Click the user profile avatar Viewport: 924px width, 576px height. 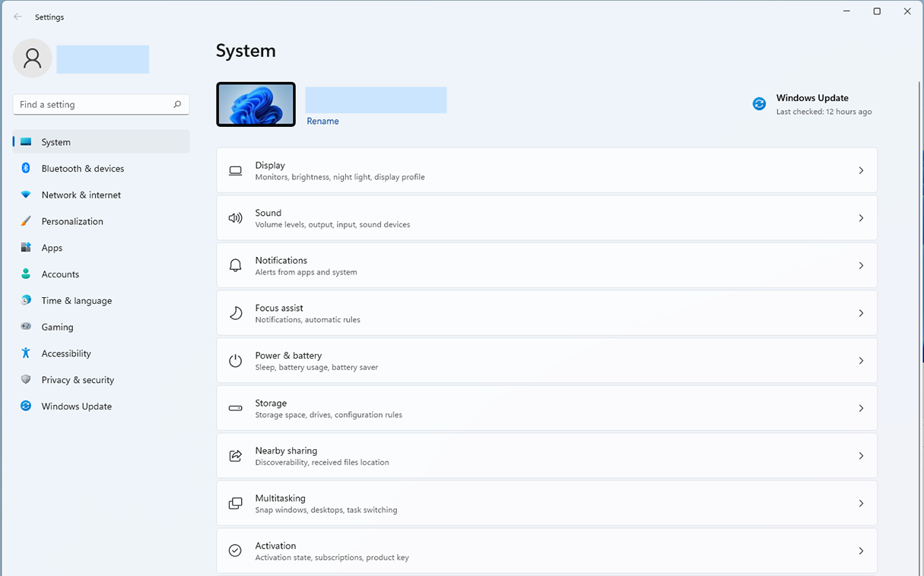pyautogui.click(x=33, y=58)
